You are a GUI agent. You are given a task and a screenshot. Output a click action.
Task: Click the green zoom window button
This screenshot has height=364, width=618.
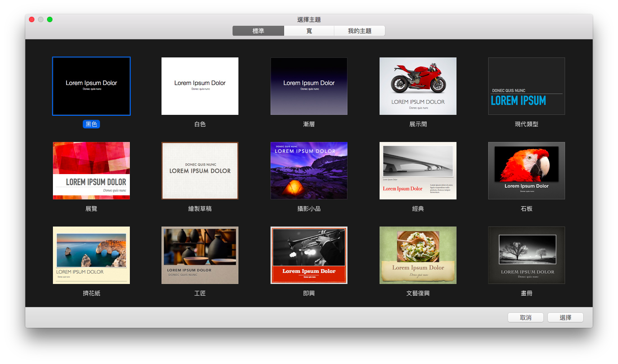50,19
